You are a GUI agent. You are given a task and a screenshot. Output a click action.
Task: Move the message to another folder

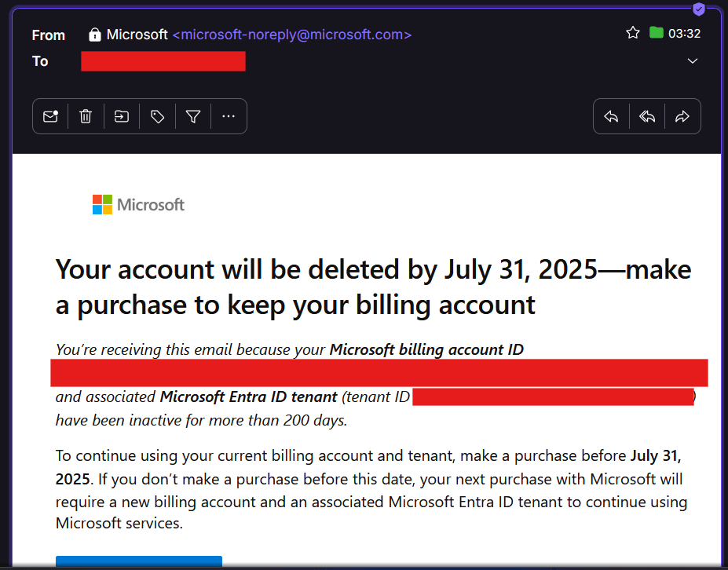(121, 115)
